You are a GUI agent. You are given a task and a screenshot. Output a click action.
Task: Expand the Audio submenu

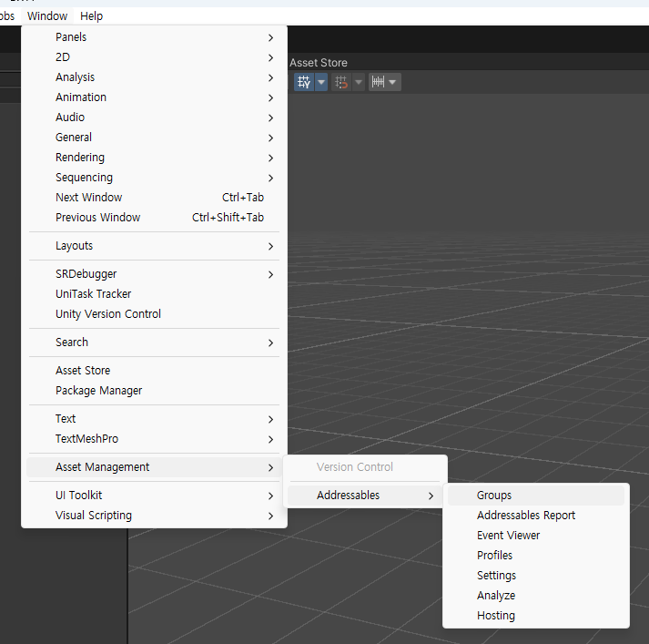(x=154, y=118)
